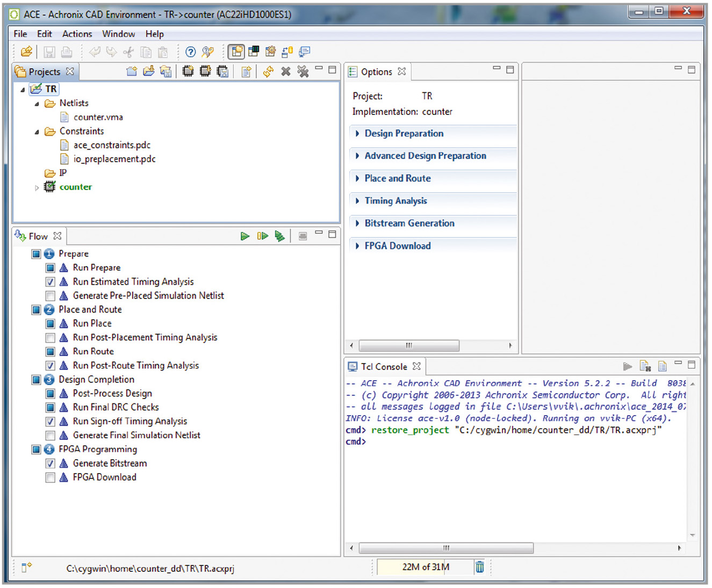712x588 pixels.
Task: Click the Load Project icon in Projects panel
Action: [149, 71]
